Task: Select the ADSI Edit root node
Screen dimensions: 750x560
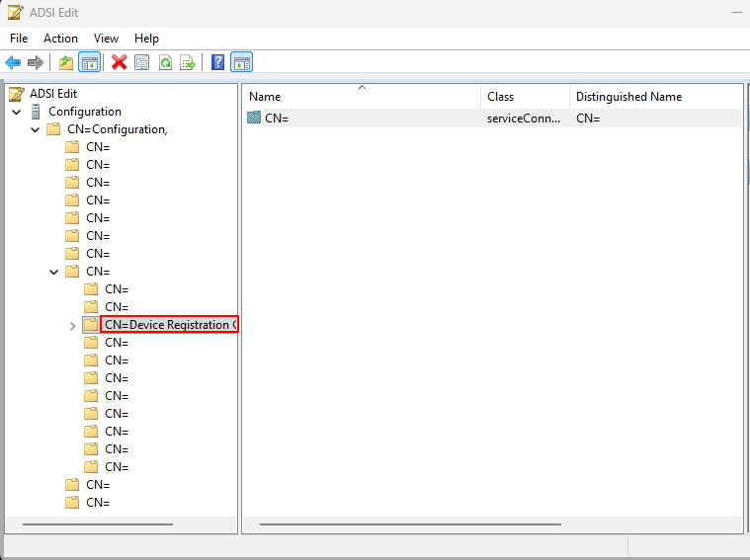Action: pos(53,94)
